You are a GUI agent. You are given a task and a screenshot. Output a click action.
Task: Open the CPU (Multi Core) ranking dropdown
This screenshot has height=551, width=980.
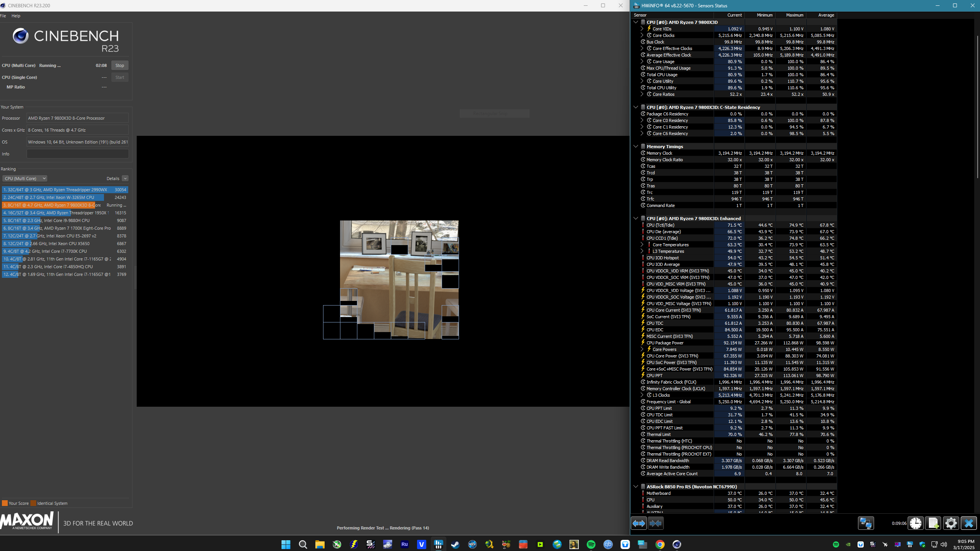25,179
